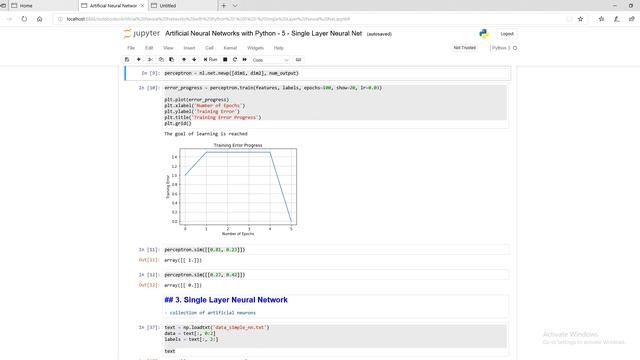Select Single Layer Neural Network heading cell

point(336,306)
